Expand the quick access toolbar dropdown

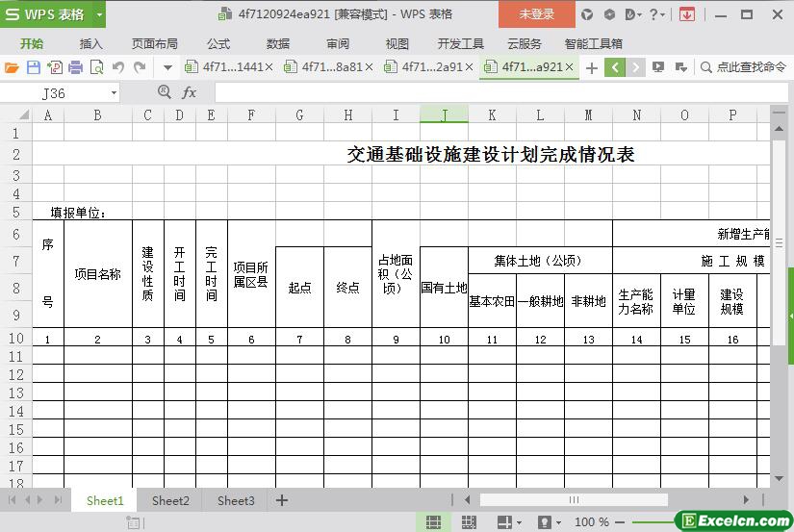pos(167,67)
